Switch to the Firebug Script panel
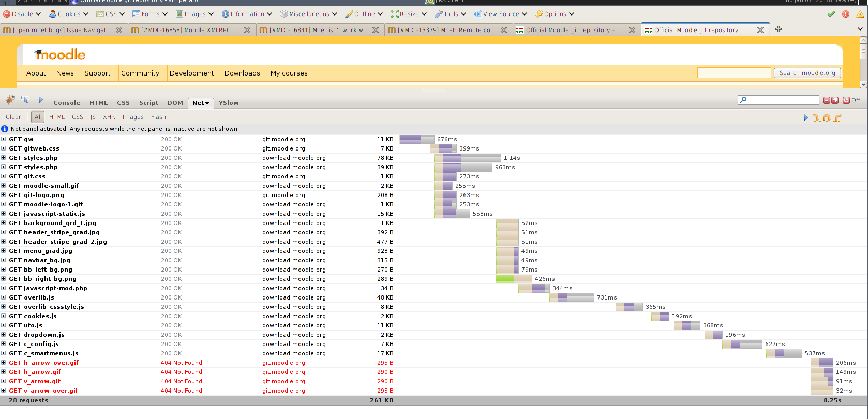 click(x=148, y=103)
